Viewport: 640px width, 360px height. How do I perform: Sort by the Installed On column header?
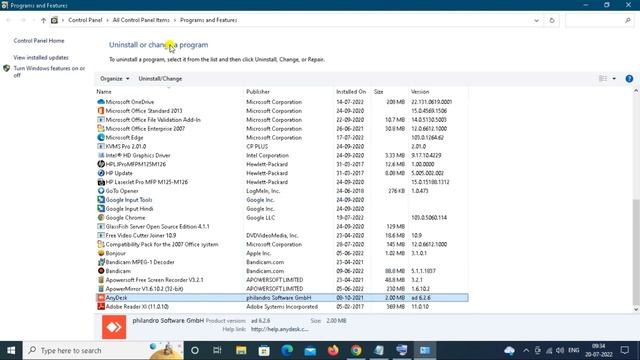[x=351, y=92]
